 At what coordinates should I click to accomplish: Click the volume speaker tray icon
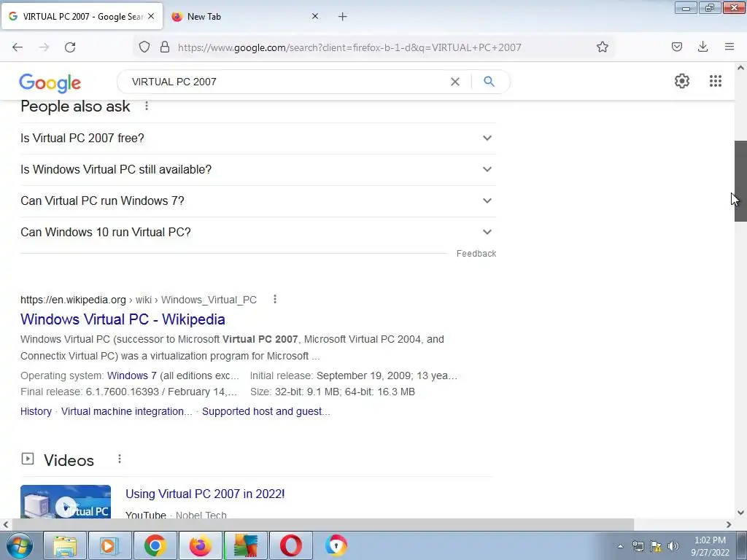[x=673, y=546]
